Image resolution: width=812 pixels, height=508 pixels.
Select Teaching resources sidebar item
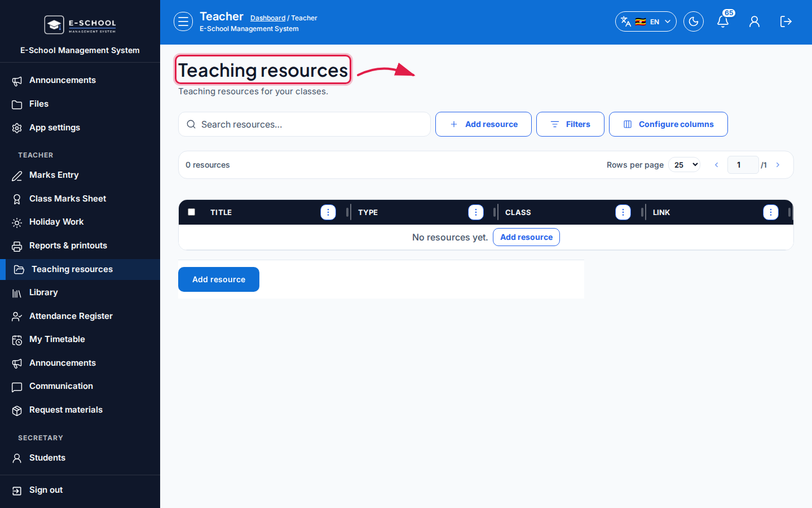80,269
